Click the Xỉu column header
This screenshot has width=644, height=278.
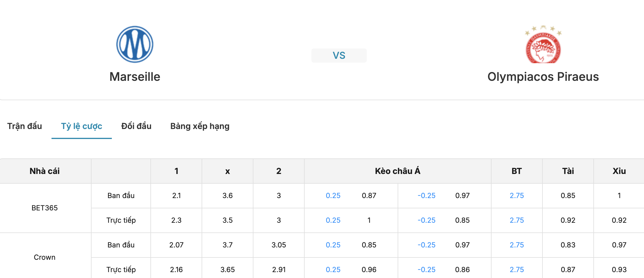click(x=619, y=171)
